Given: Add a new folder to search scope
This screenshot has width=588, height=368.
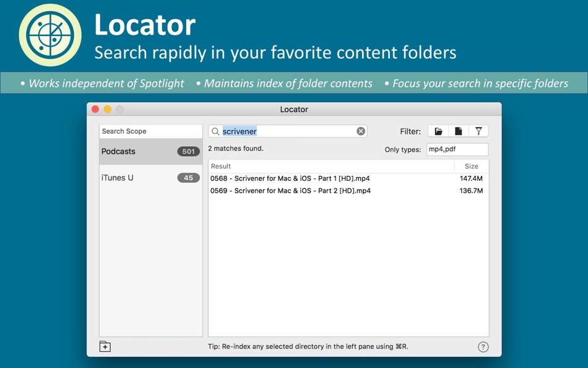Looking at the screenshot, I should [x=105, y=346].
